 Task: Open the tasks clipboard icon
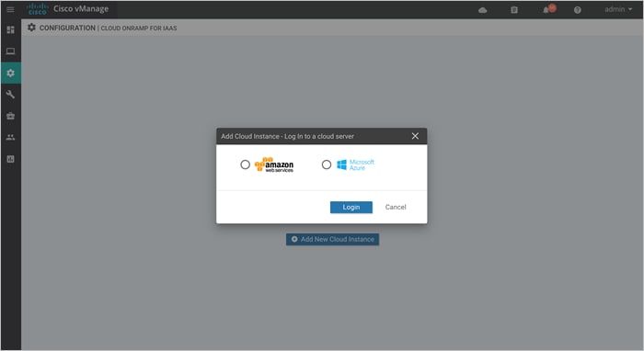(514, 10)
